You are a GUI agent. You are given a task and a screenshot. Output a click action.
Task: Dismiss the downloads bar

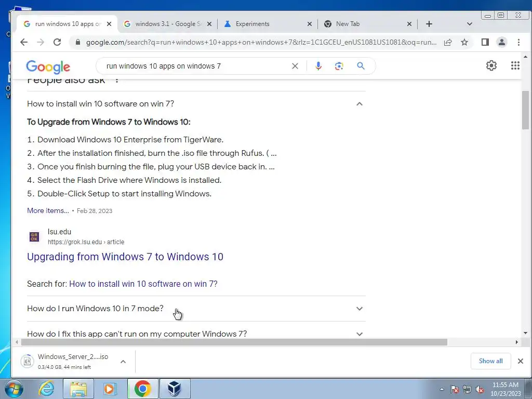point(521,361)
